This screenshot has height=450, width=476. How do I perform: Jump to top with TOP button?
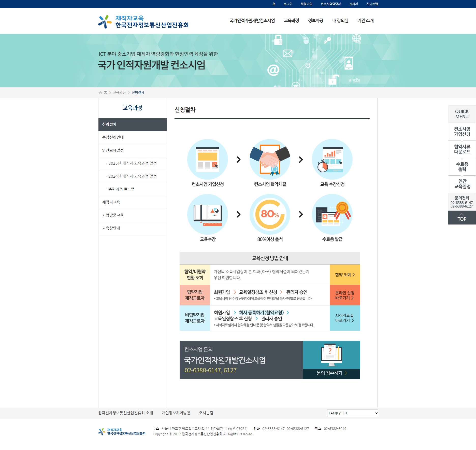462,218
